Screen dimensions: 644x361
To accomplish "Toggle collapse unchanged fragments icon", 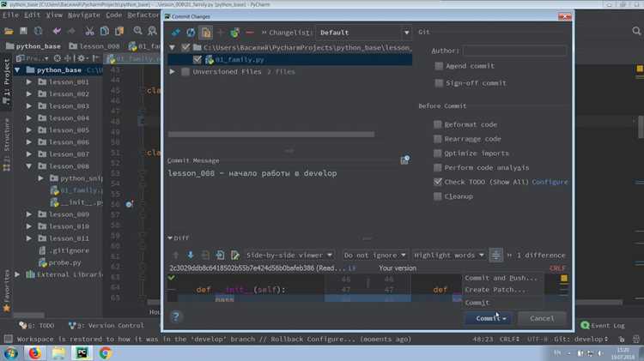I will 495,256.
